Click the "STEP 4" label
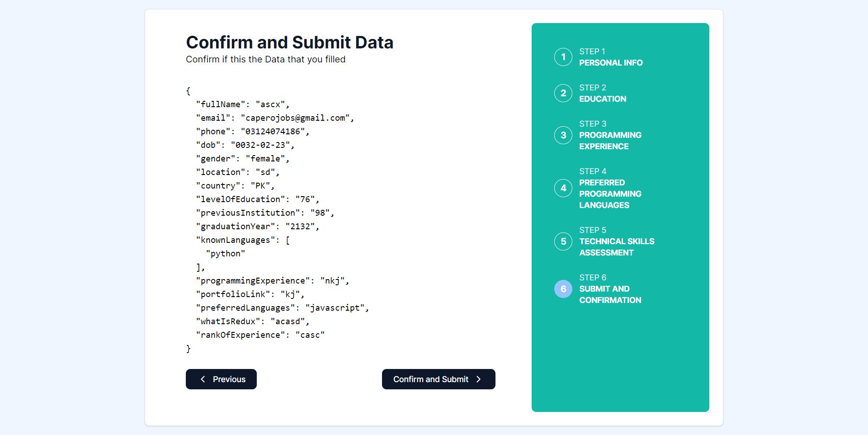This screenshot has height=435, width=868. [x=593, y=171]
